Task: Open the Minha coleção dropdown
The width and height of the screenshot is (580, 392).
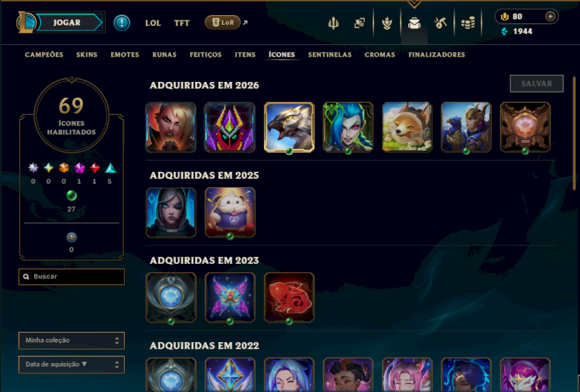Action: coord(71,341)
